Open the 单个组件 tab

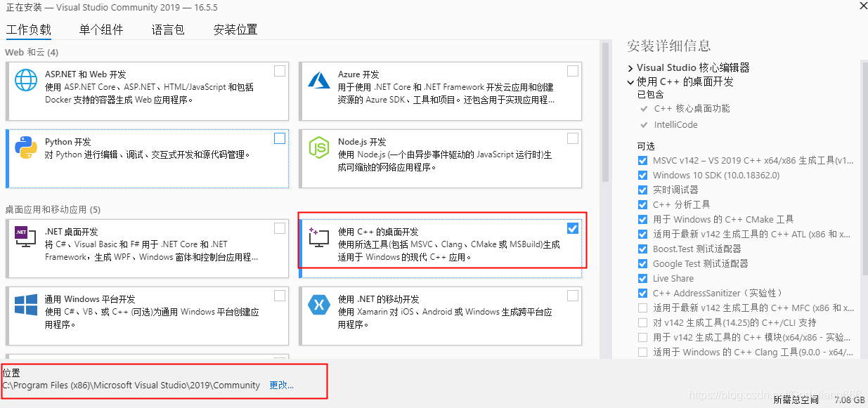101,29
